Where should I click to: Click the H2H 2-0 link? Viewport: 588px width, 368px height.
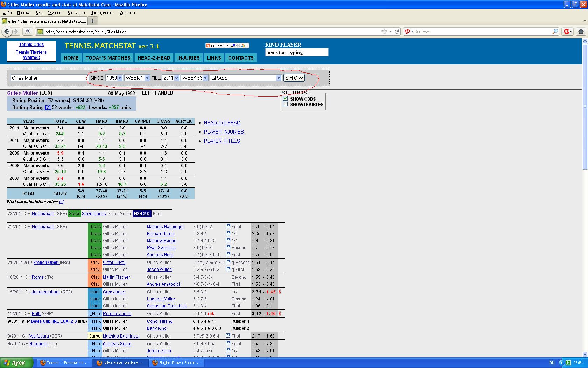click(142, 213)
